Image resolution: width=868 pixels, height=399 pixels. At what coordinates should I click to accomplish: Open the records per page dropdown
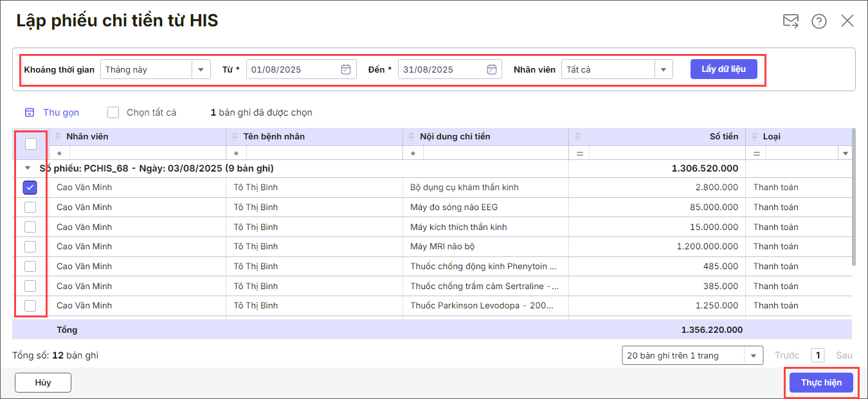click(753, 355)
